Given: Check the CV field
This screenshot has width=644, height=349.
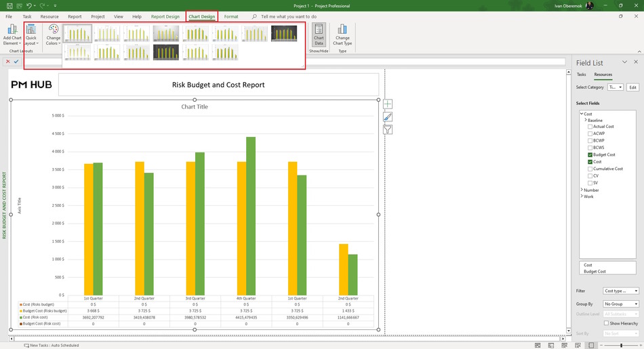Looking at the screenshot, I should tap(590, 176).
